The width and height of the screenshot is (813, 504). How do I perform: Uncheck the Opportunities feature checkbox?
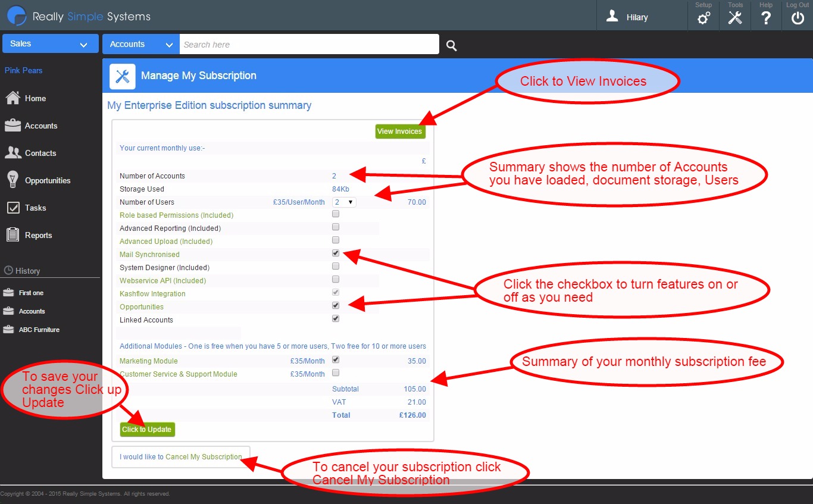click(336, 305)
